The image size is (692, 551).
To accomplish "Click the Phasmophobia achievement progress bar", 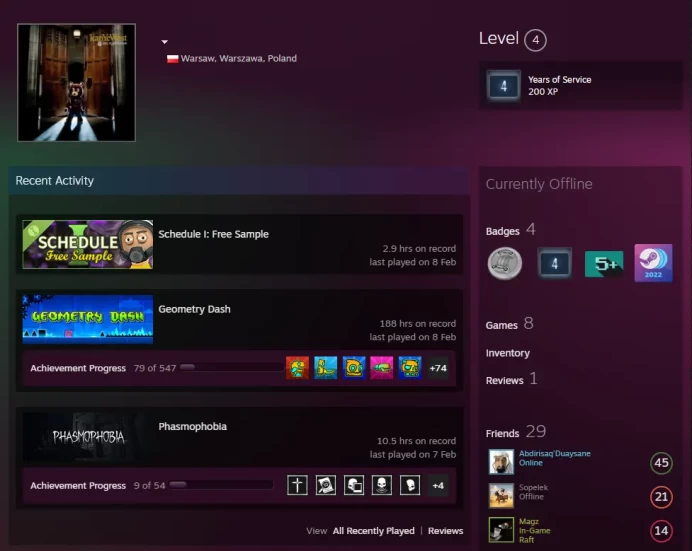I will coord(222,485).
